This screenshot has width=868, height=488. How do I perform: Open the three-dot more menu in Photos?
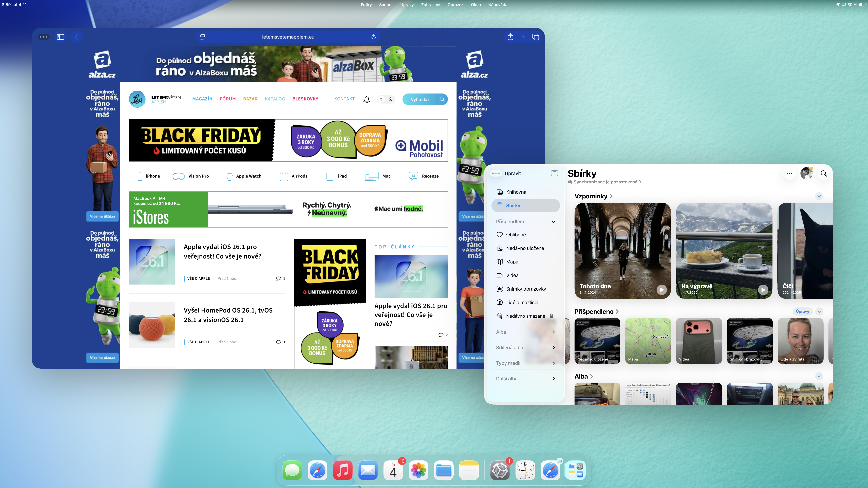click(789, 173)
